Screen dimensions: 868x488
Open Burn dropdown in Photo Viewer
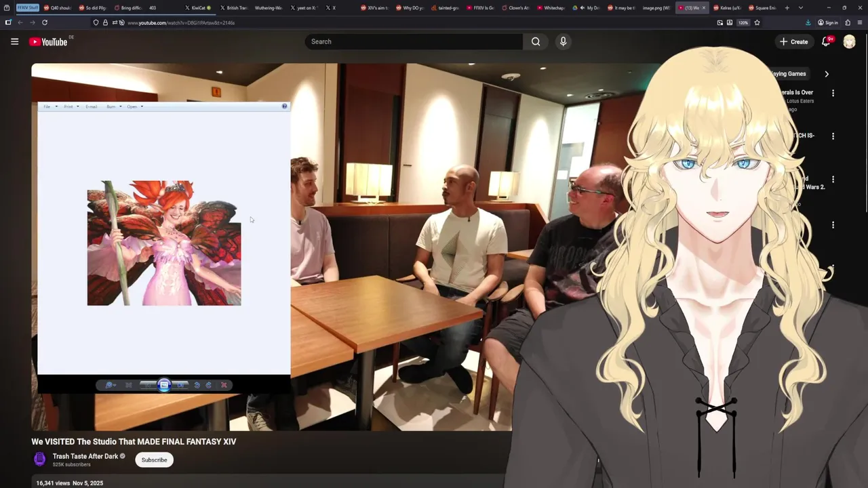(x=114, y=106)
